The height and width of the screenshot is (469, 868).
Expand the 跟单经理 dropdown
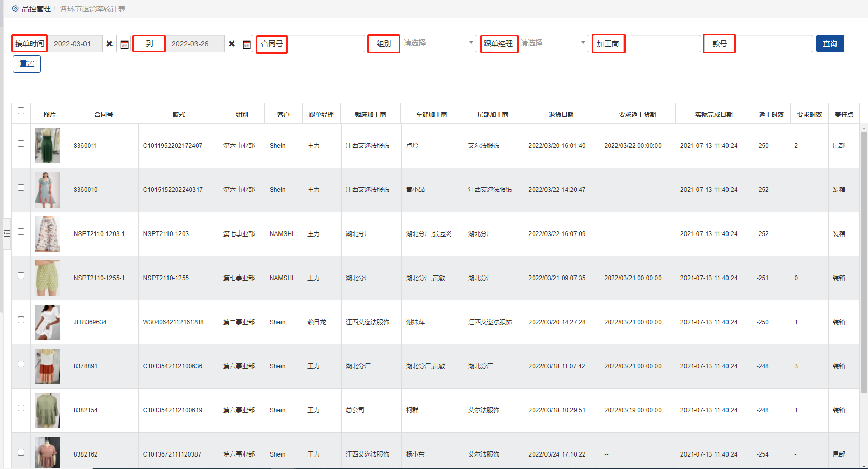coord(553,43)
